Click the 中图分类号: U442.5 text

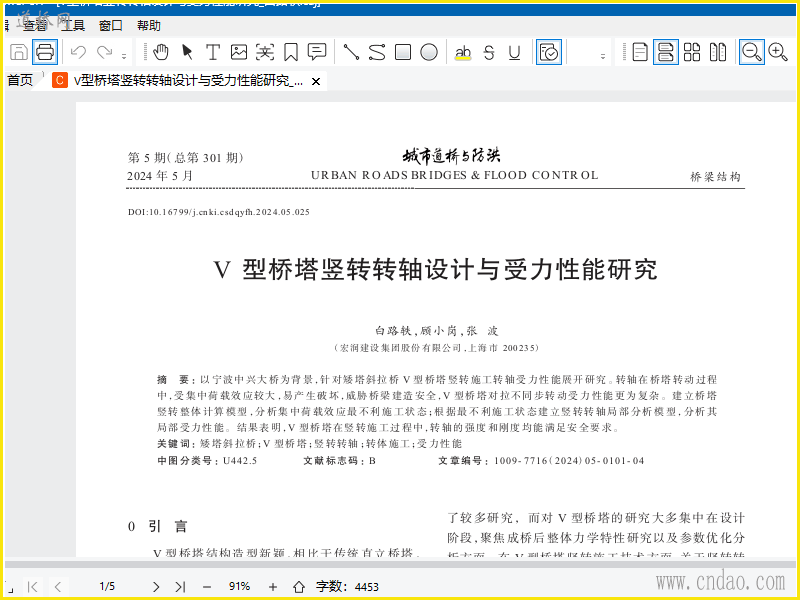207,461
